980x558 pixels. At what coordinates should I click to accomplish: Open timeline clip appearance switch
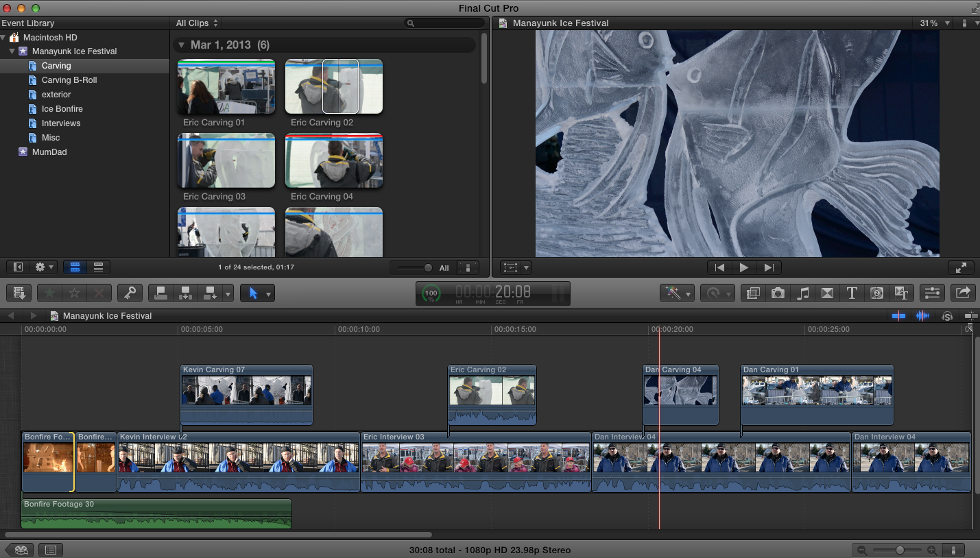point(953,550)
